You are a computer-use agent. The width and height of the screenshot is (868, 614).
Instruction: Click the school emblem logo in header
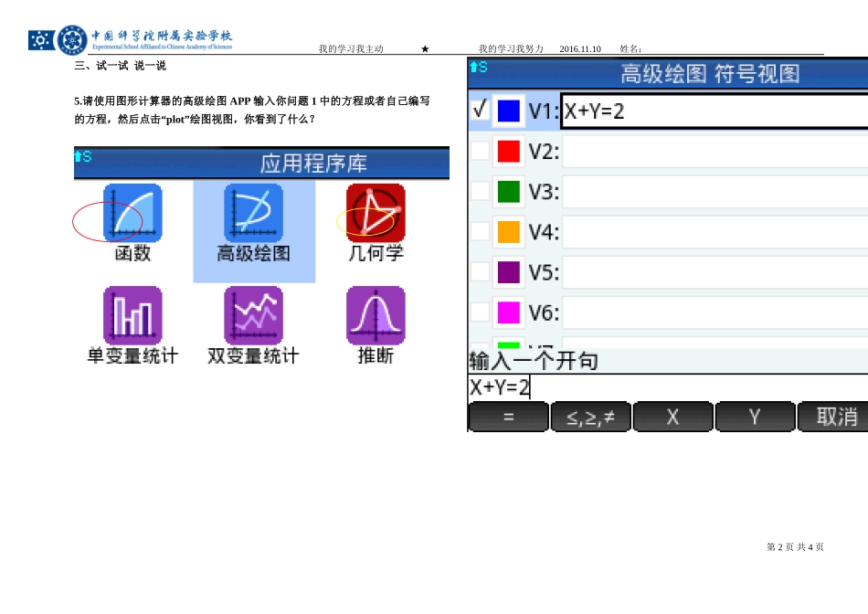point(72,40)
